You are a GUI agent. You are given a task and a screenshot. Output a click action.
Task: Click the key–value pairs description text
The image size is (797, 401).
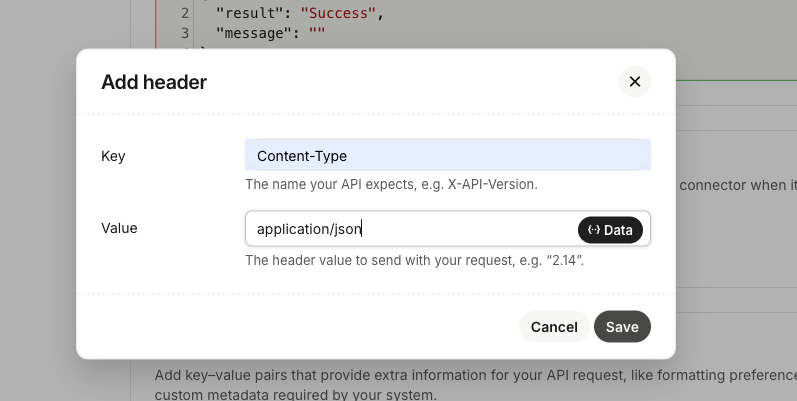click(476, 384)
